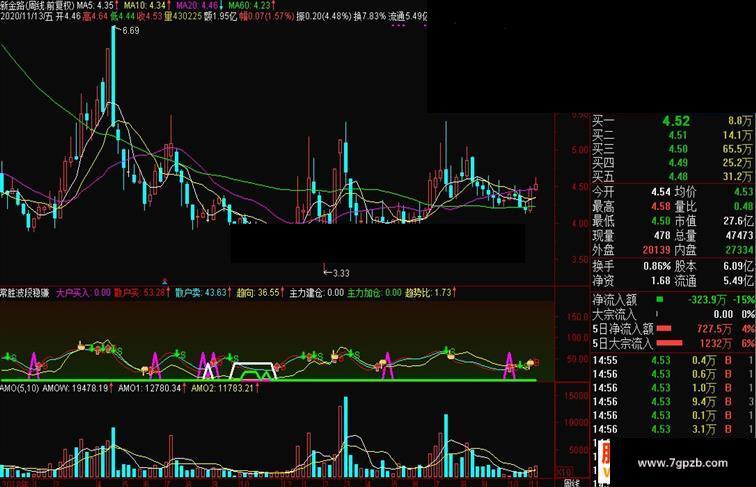
Task: Open the www.7gpzb.com link
Action: pyautogui.click(x=682, y=463)
